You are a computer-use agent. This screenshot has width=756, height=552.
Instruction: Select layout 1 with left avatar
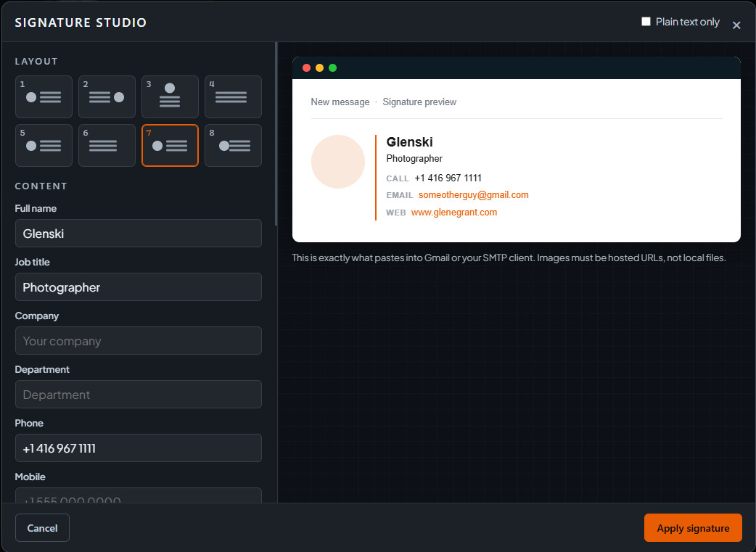(x=44, y=97)
